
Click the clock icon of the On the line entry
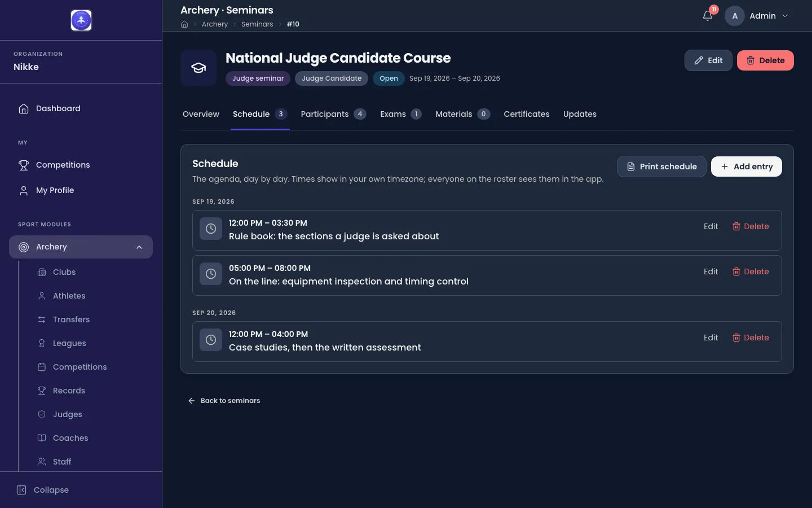[211, 274]
